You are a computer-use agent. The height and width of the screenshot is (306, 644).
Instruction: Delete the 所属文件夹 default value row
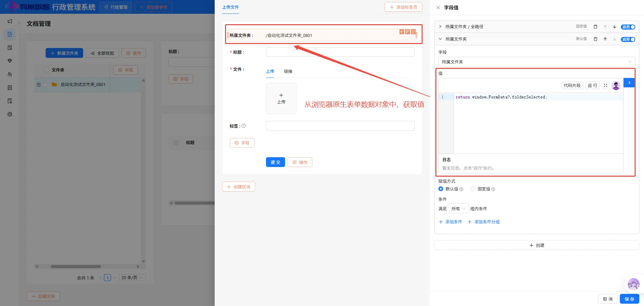click(x=595, y=39)
